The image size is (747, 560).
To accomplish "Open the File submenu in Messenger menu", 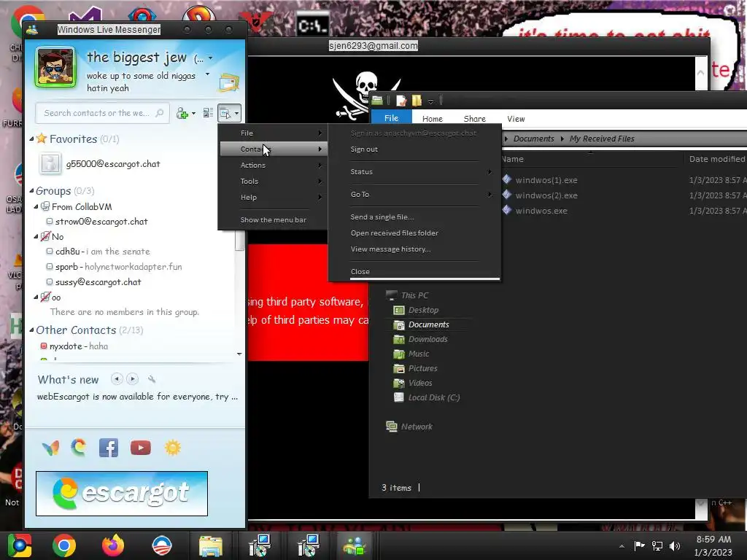I will pos(273,133).
